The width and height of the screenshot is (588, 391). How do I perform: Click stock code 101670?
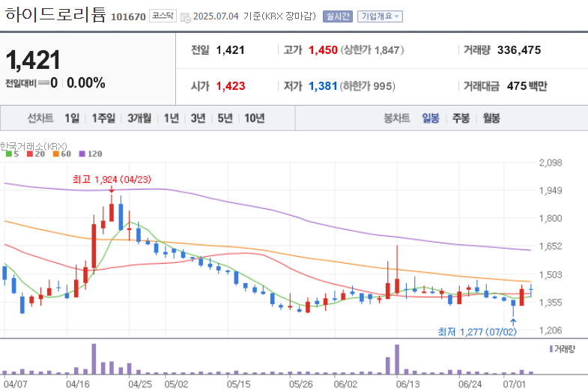click(128, 17)
